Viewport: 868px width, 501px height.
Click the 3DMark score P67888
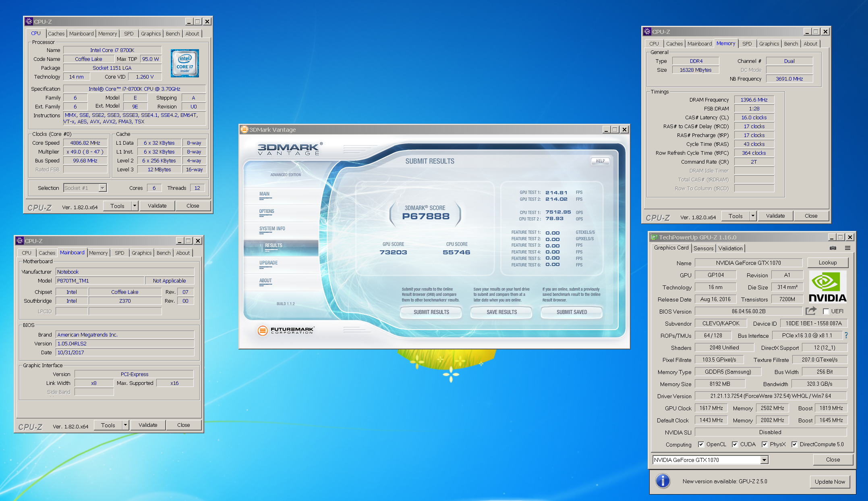coord(426,216)
